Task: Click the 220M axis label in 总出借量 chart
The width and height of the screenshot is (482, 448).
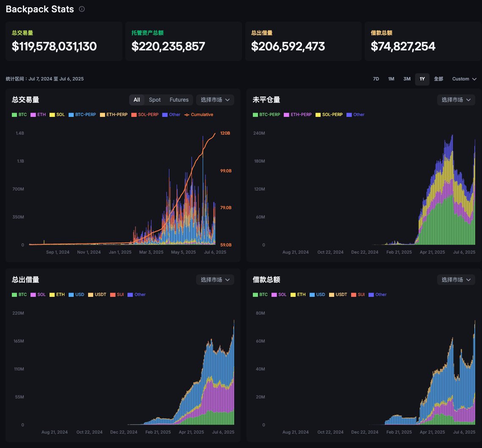Action: [18, 313]
